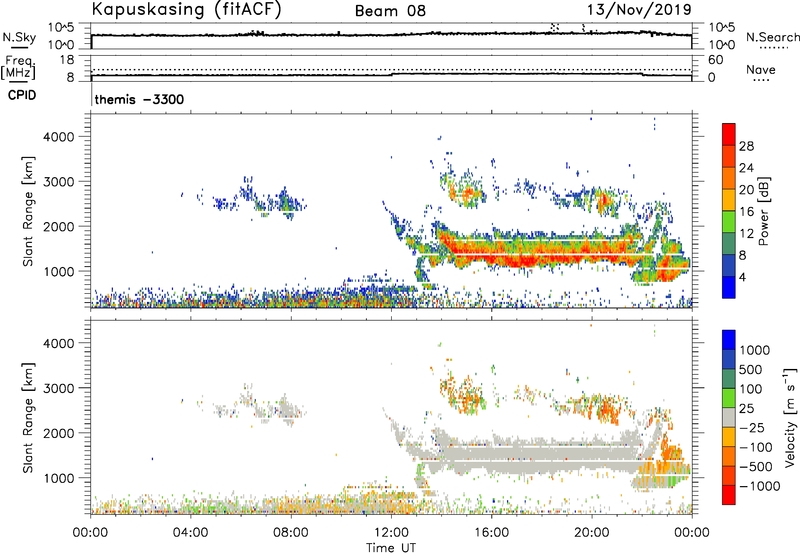This screenshot has height=554, width=800.
Task: Click the 13/Nov/2019 date label
Action: click(639, 10)
